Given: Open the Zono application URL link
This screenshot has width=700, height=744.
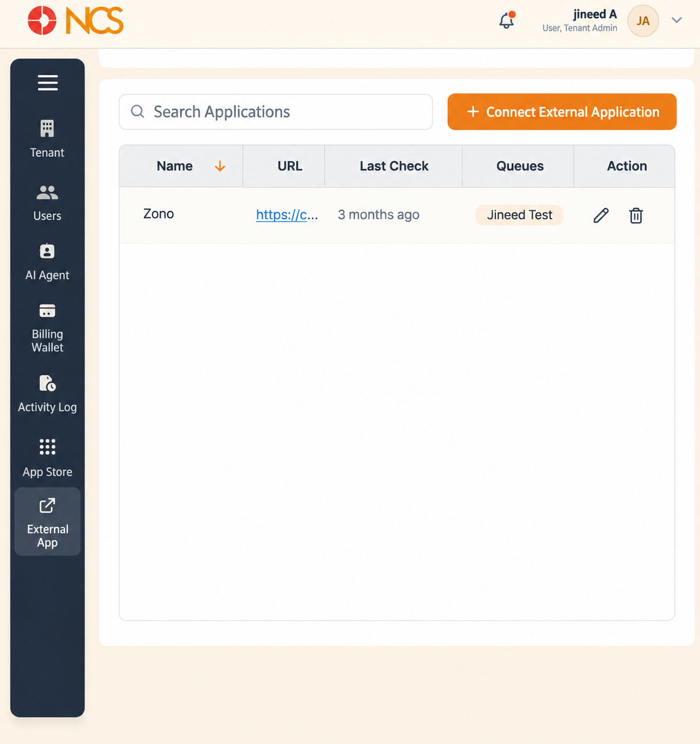Looking at the screenshot, I should click(287, 215).
